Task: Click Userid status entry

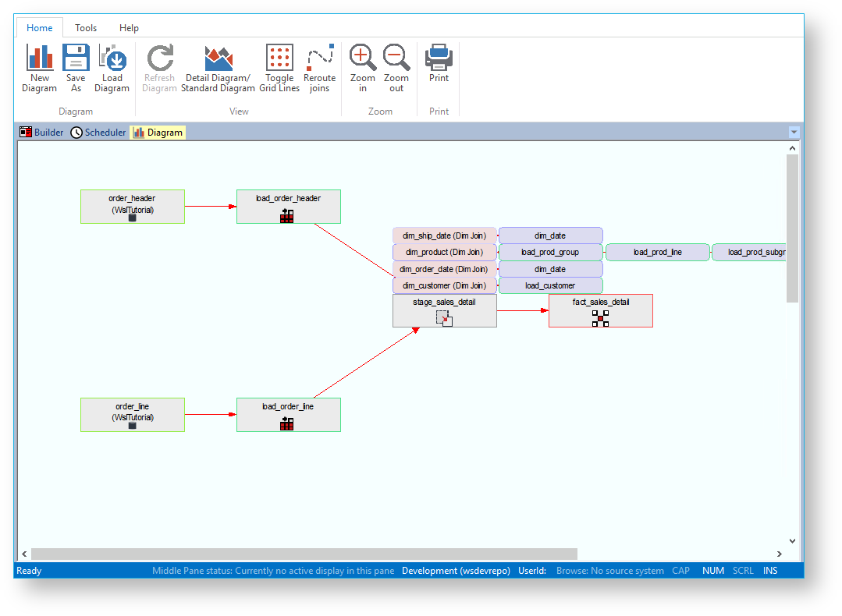Action: [532, 571]
